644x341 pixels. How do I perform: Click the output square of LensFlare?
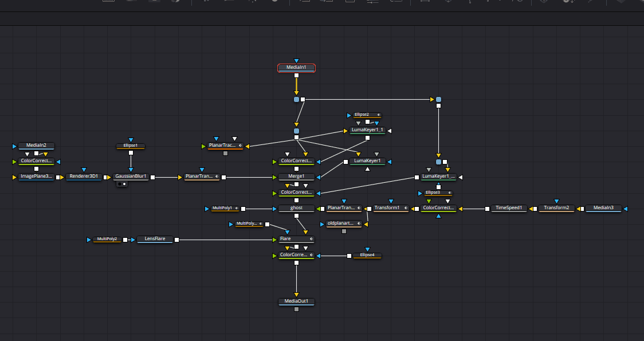click(176, 240)
